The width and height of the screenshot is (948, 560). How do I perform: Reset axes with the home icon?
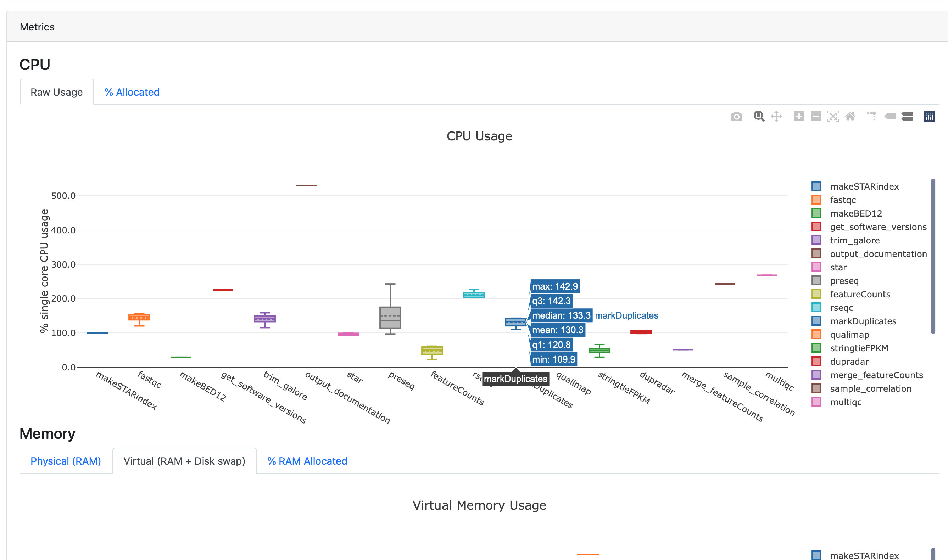(x=850, y=116)
